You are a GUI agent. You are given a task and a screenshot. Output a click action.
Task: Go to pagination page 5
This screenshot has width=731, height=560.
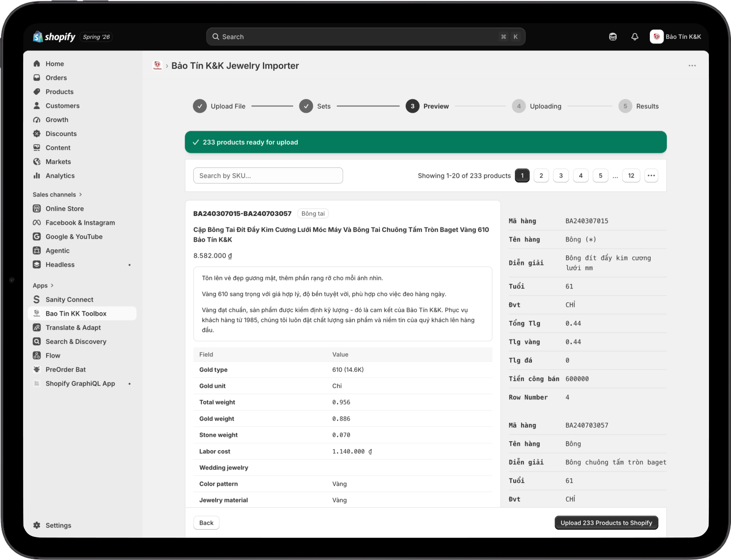point(600,176)
